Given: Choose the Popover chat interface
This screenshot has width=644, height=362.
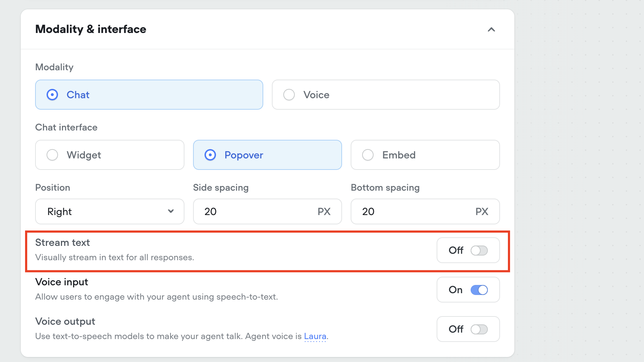Looking at the screenshot, I should [267, 155].
